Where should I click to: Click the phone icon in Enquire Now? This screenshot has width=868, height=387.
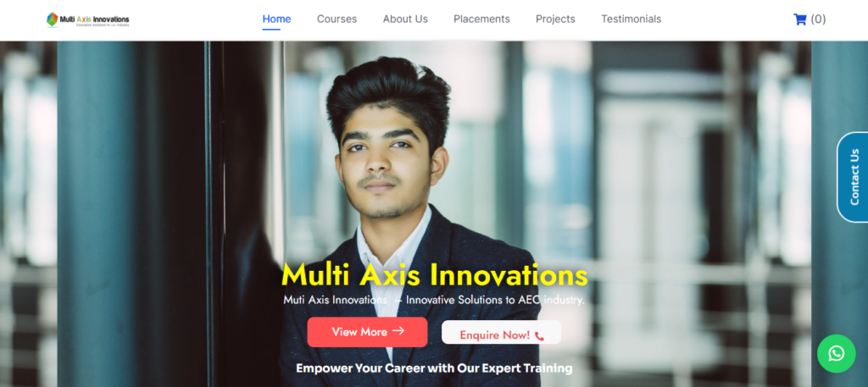pos(539,335)
